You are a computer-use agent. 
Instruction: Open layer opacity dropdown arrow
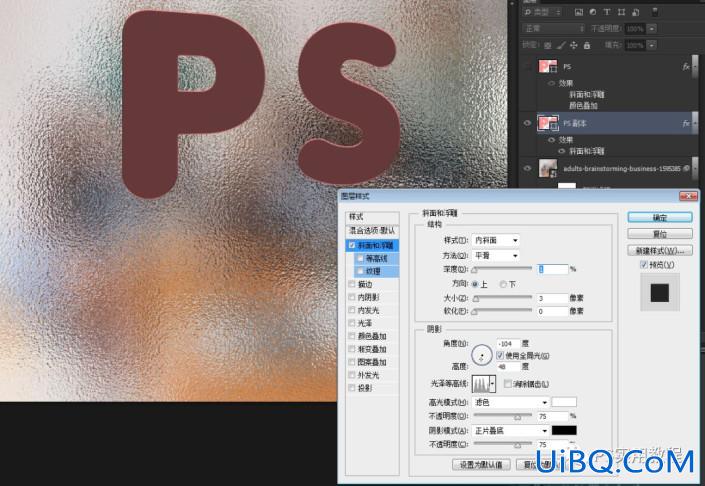[x=651, y=29]
